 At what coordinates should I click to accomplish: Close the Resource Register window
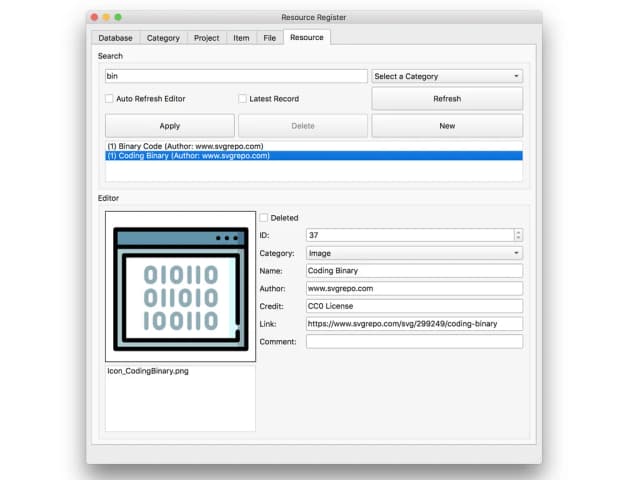pyautogui.click(x=95, y=17)
